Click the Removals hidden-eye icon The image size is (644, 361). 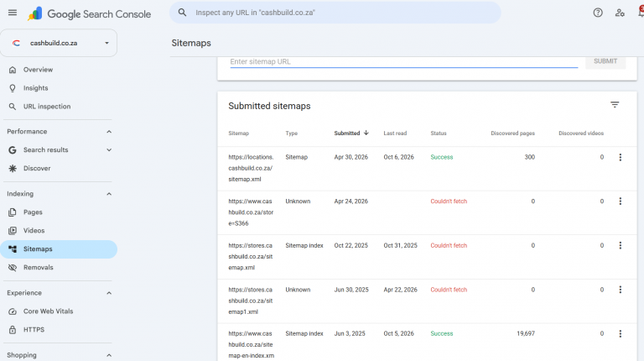[13, 267]
